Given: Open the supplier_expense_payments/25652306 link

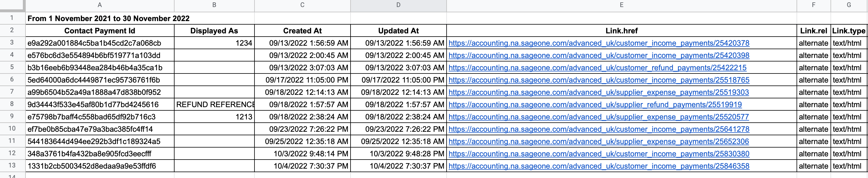Looking at the screenshot, I should coord(599,142).
